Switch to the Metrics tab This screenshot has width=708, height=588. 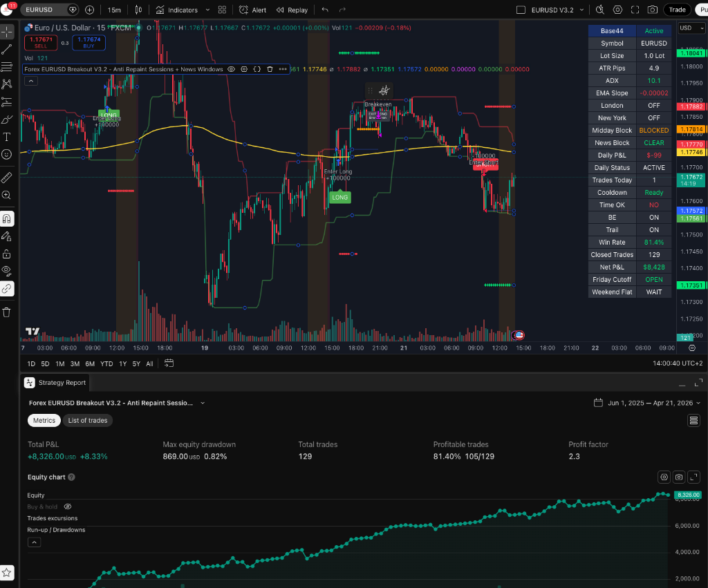coord(44,421)
